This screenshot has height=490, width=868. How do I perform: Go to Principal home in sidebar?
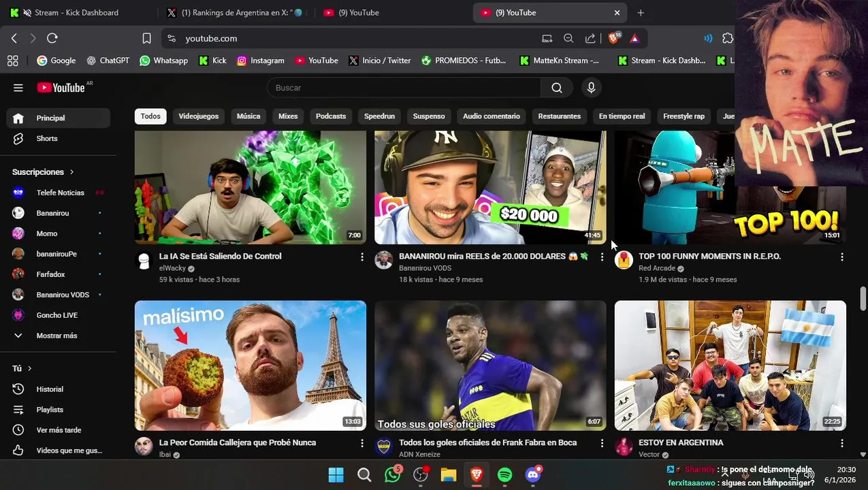click(59, 118)
